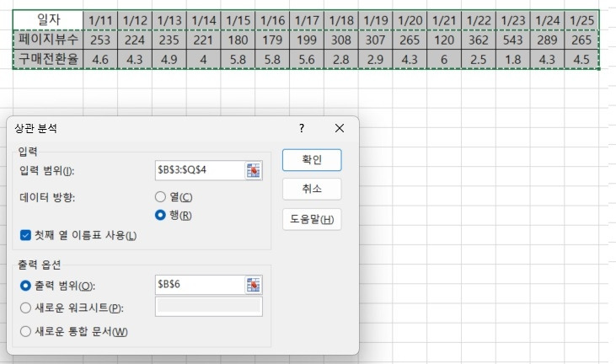Select the 1/24 date cell

pyautogui.click(x=547, y=20)
